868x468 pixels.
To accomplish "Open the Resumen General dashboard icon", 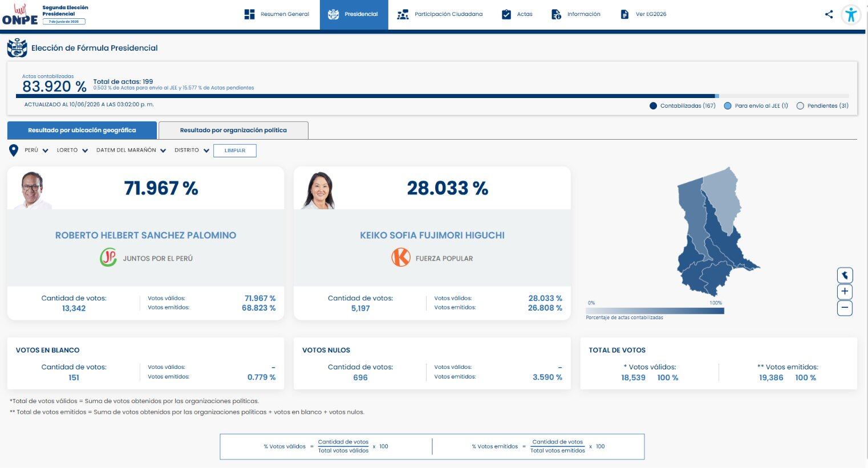I will [249, 14].
